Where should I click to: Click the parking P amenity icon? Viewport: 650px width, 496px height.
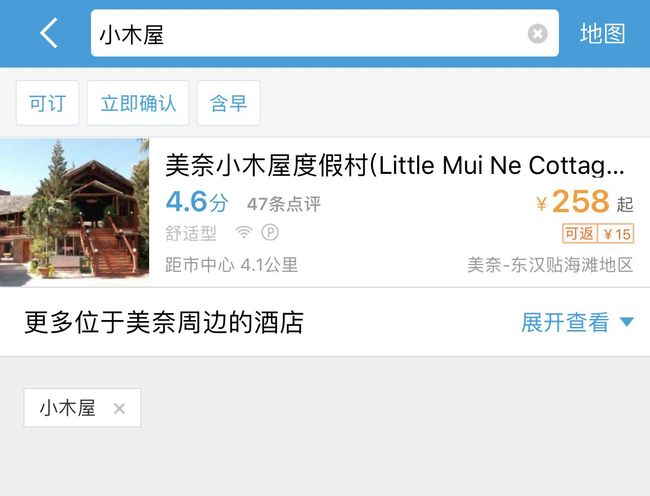(270, 232)
